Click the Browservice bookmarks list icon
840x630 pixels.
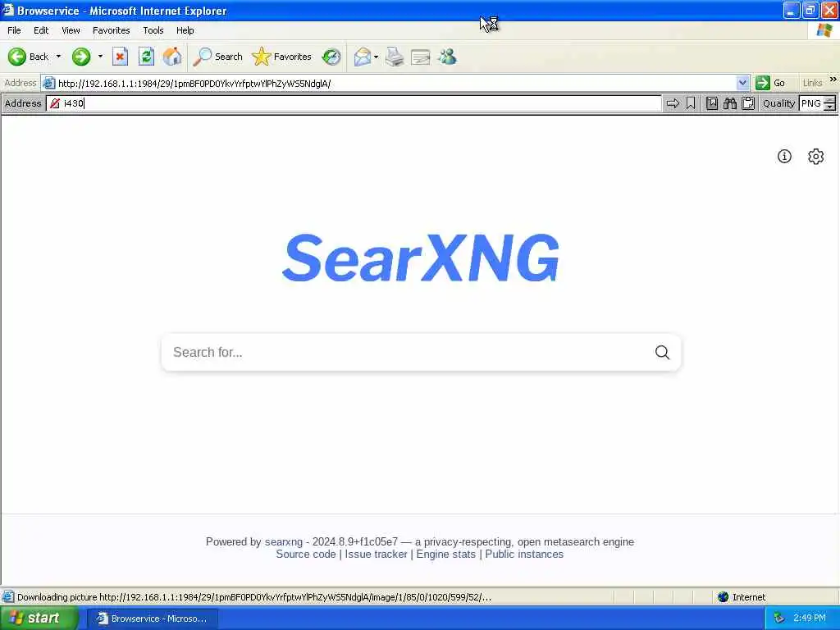tap(712, 103)
